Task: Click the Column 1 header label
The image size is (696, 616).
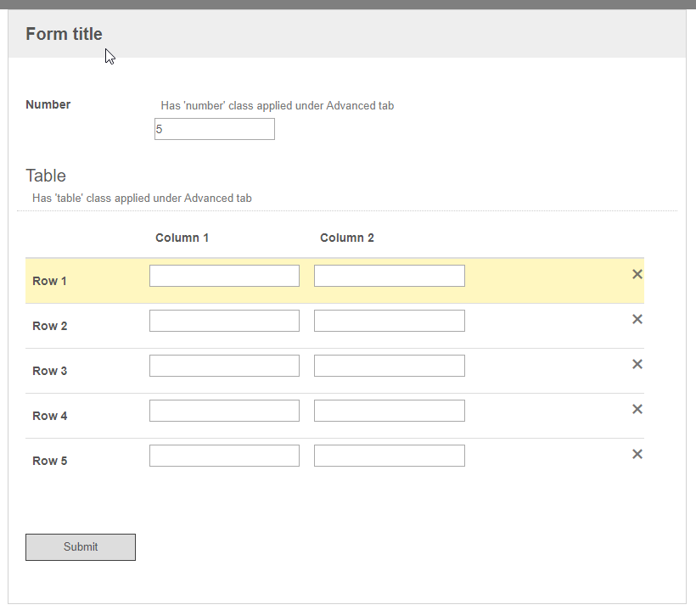Action: click(x=182, y=238)
